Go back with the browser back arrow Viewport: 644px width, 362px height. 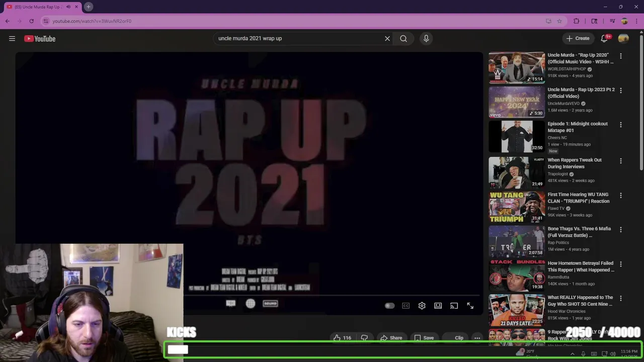coord(8,21)
